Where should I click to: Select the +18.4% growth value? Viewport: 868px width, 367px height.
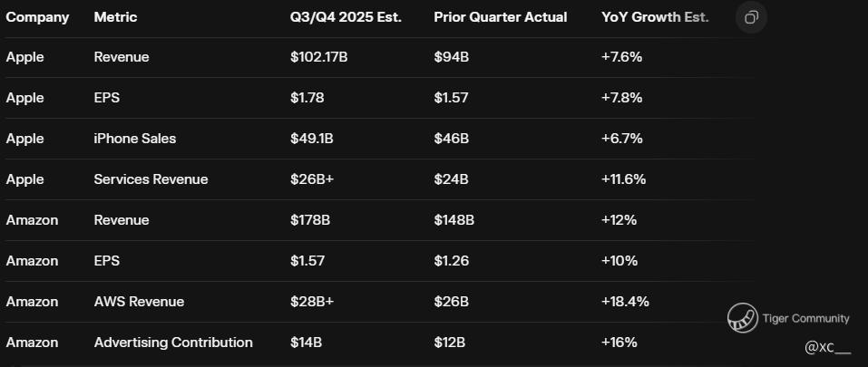tap(625, 302)
